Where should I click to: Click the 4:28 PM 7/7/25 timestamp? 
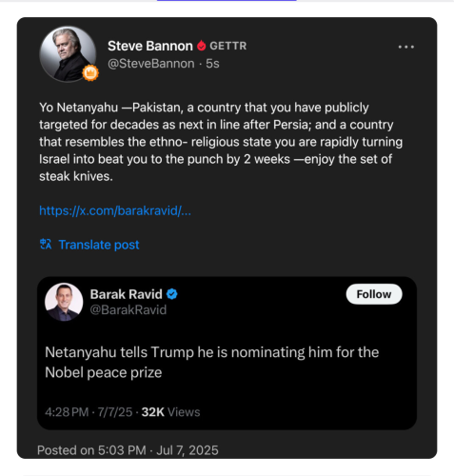tap(89, 412)
